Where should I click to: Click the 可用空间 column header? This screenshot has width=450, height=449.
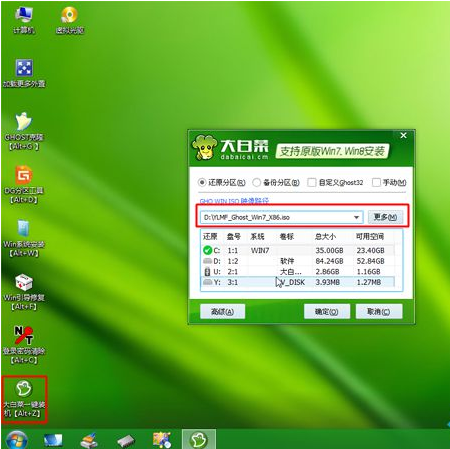[x=370, y=236]
